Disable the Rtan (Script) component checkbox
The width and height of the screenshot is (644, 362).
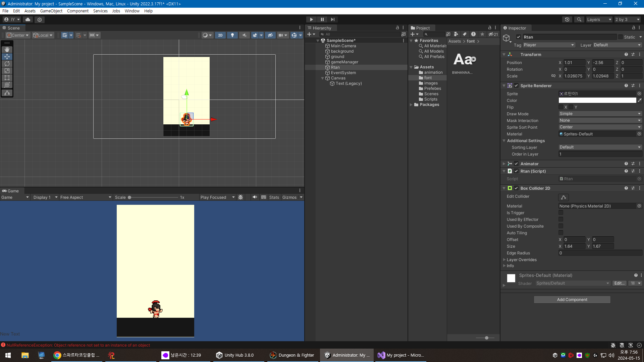pyautogui.click(x=516, y=171)
